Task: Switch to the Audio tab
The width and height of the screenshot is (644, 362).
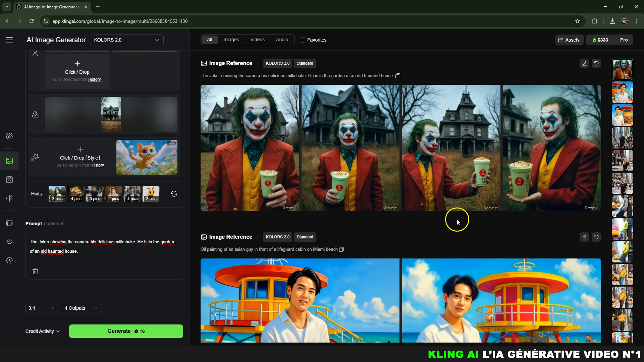Action: coord(282,40)
